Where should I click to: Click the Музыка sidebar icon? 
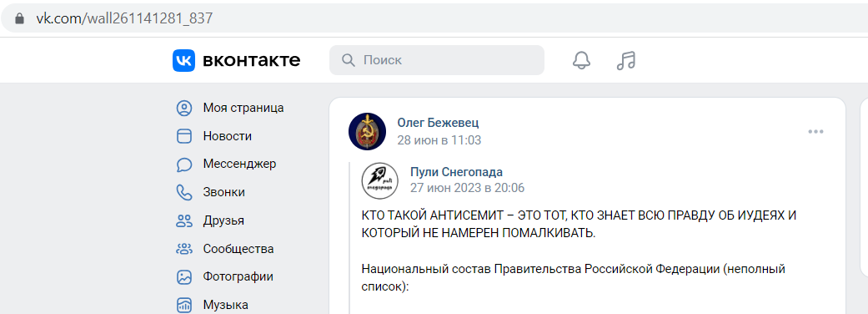[x=183, y=305]
